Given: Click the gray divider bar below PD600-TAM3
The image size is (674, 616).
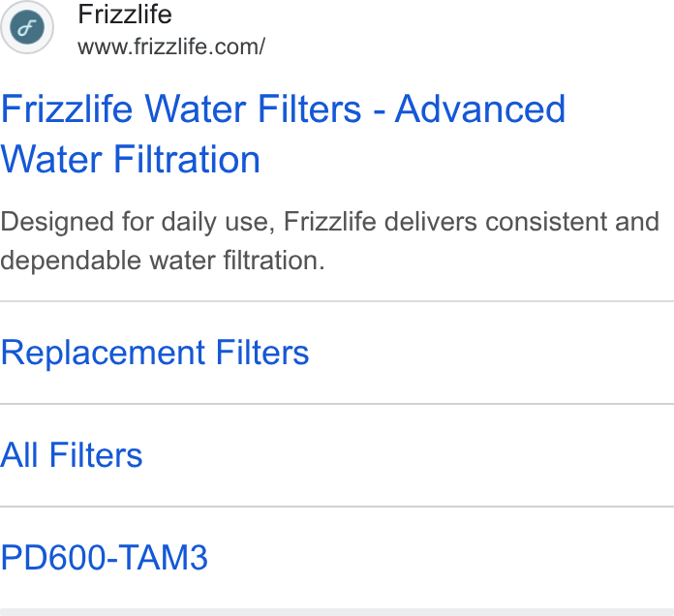Looking at the screenshot, I should (337, 612).
